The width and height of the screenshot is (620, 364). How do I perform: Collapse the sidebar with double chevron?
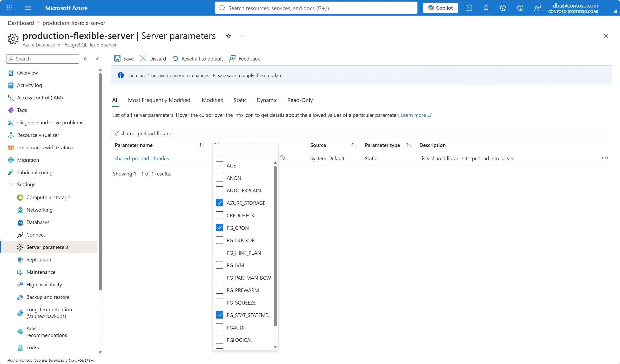click(x=97, y=59)
